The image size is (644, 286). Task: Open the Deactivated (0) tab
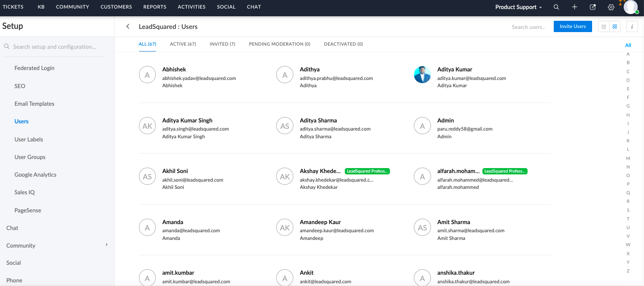click(343, 44)
